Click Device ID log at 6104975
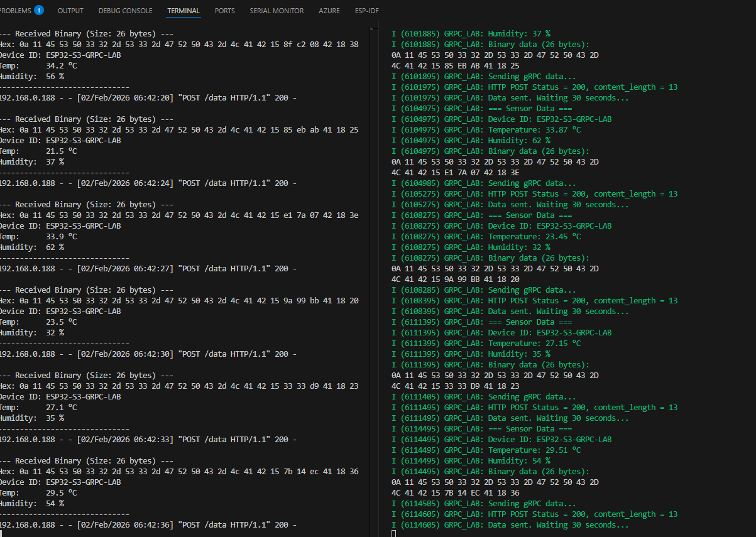This screenshot has height=537, width=756. 501,119
